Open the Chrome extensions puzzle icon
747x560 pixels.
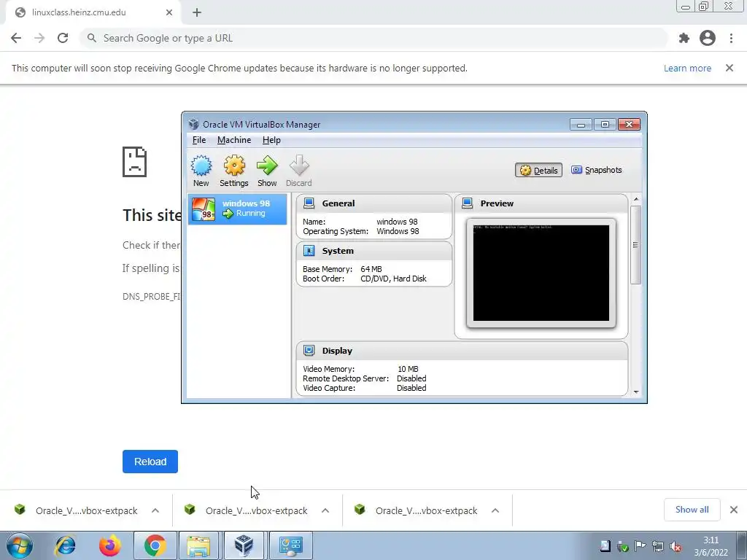pyautogui.click(x=684, y=38)
